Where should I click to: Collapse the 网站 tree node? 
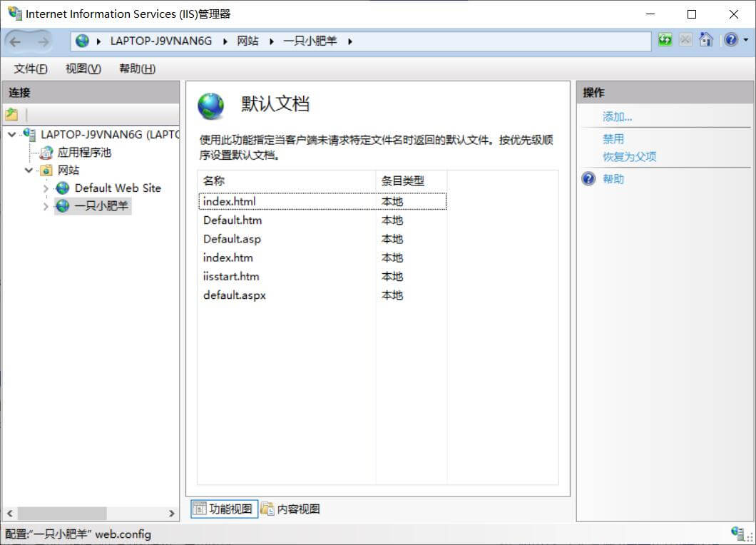29,170
